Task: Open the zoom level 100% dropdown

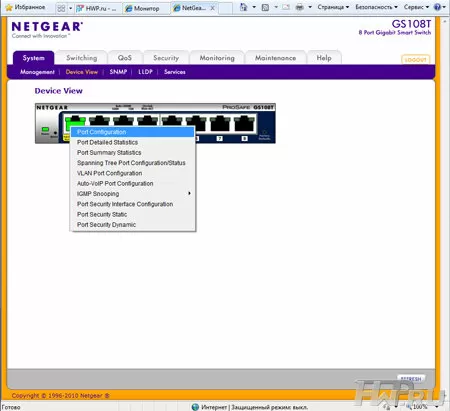Action: (x=436, y=407)
